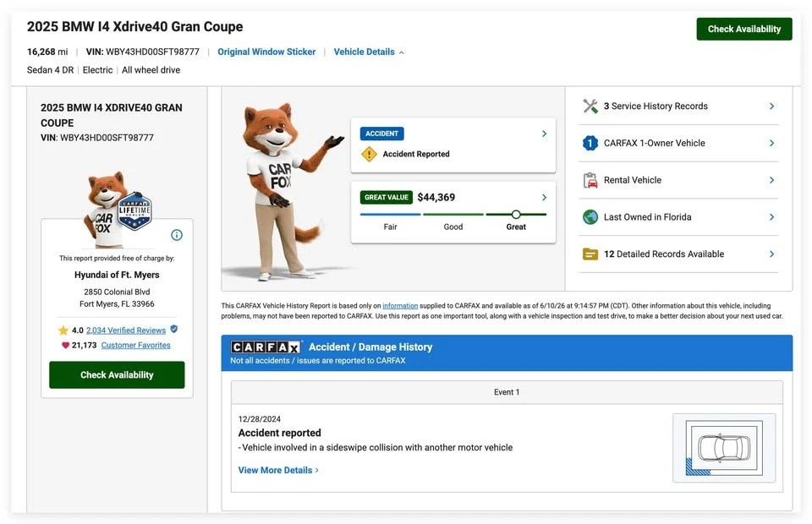Click the VIN in page header
The height and width of the screenshot is (524, 812).
[142, 52]
